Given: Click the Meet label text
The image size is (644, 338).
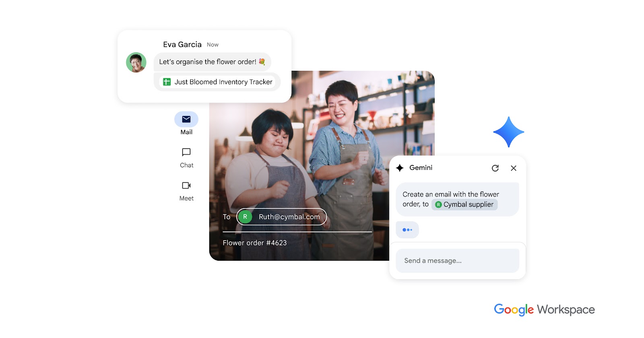Looking at the screenshot, I should (186, 198).
